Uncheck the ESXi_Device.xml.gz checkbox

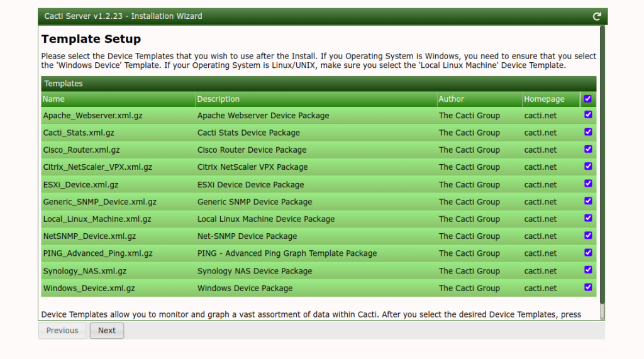point(588,184)
